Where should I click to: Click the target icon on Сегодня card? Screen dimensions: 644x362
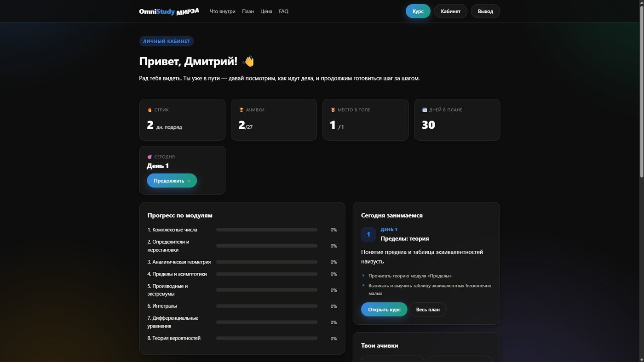pos(149,157)
